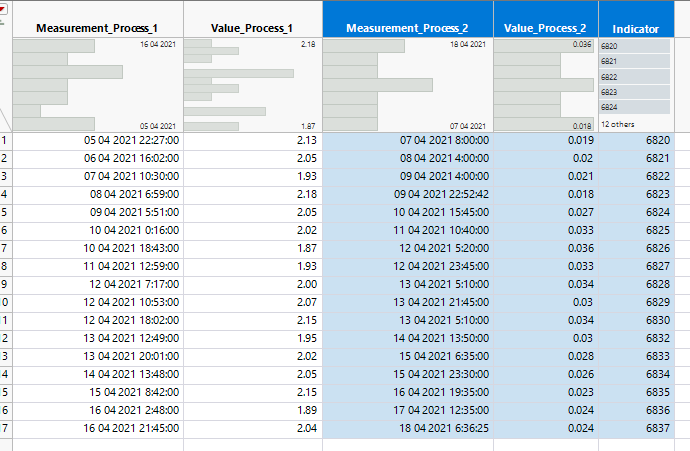The width and height of the screenshot is (690, 451).
Task: Click the red triangle menu icon
Action: (x=3, y=11)
